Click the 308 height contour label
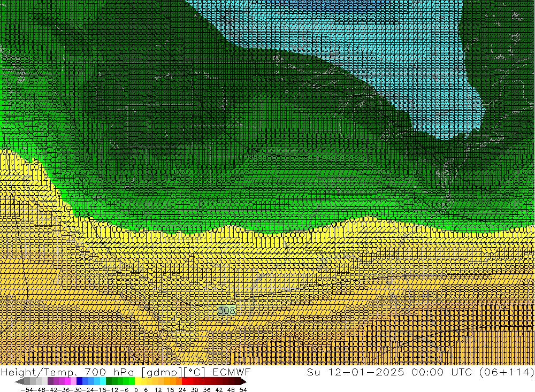 tap(226, 310)
